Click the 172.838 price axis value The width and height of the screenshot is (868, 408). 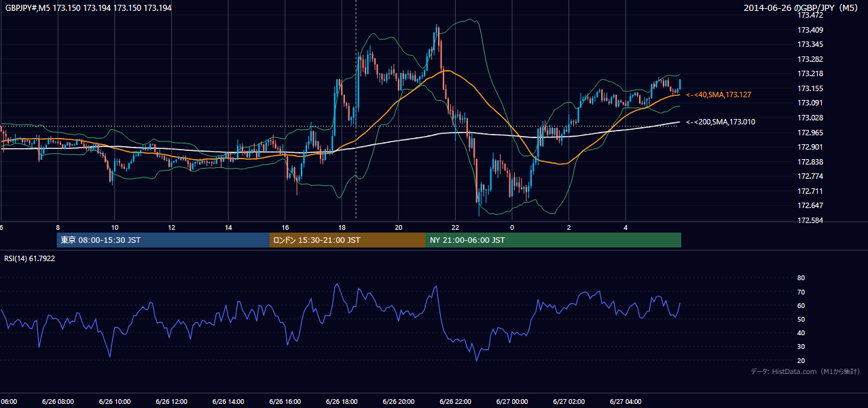point(810,162)
